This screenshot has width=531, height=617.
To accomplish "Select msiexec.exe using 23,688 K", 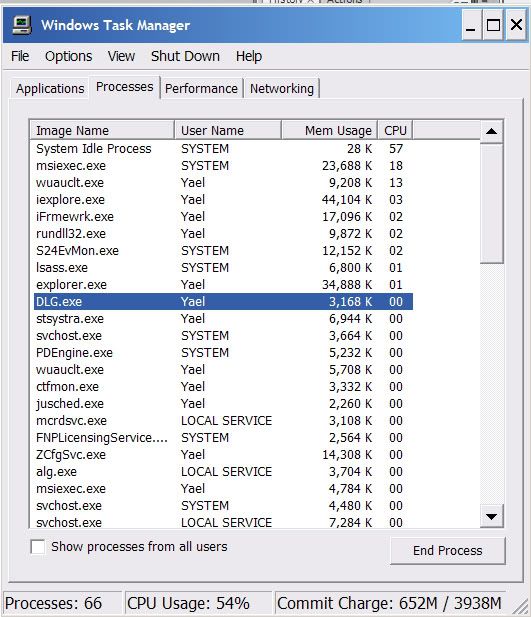I will point(223,166).
